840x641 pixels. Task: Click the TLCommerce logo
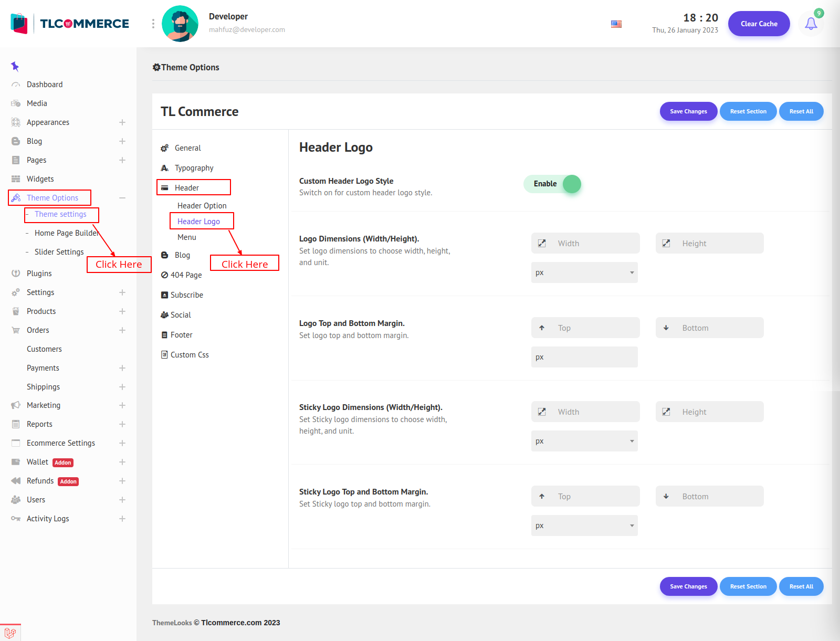pyautogui.click(x=70, y=24)
